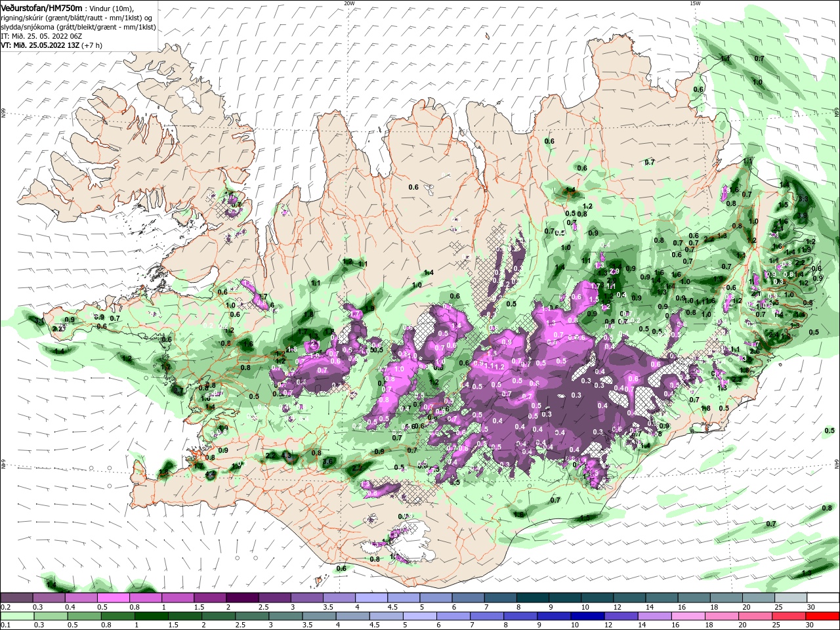Image resolution: width=840 pixels, height=630 pixels.
Task: Pick the crimson 25 swatch in the lower legend row
Action: tap(789, 616)
